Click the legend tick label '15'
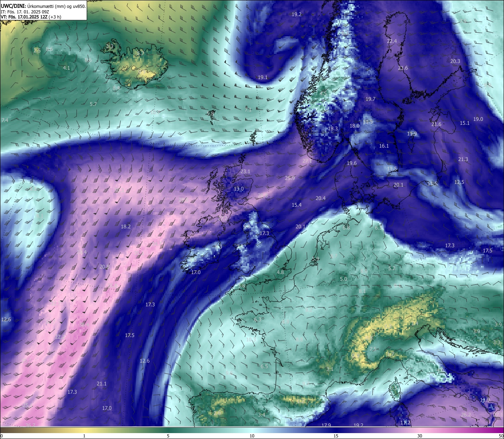 point(336,436)
